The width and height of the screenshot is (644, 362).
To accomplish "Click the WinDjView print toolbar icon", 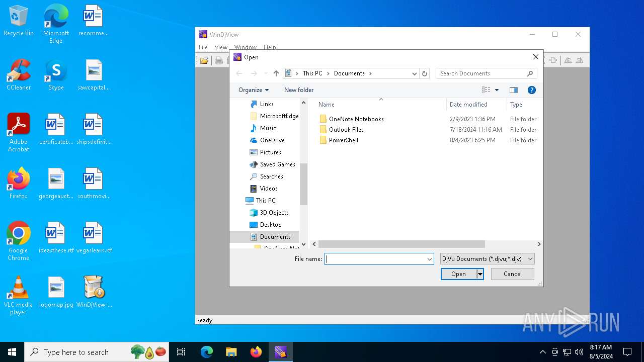I will pos(219,60).
